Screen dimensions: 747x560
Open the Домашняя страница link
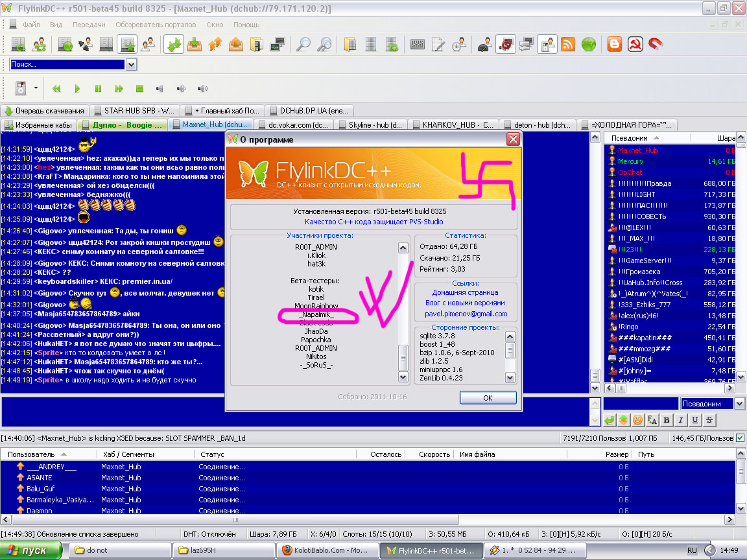tap(465, 292)
